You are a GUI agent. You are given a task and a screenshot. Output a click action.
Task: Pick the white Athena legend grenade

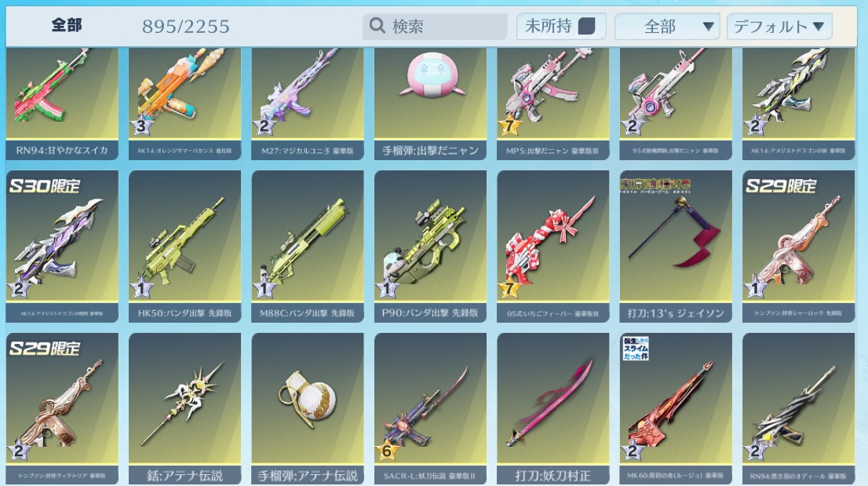307,409
